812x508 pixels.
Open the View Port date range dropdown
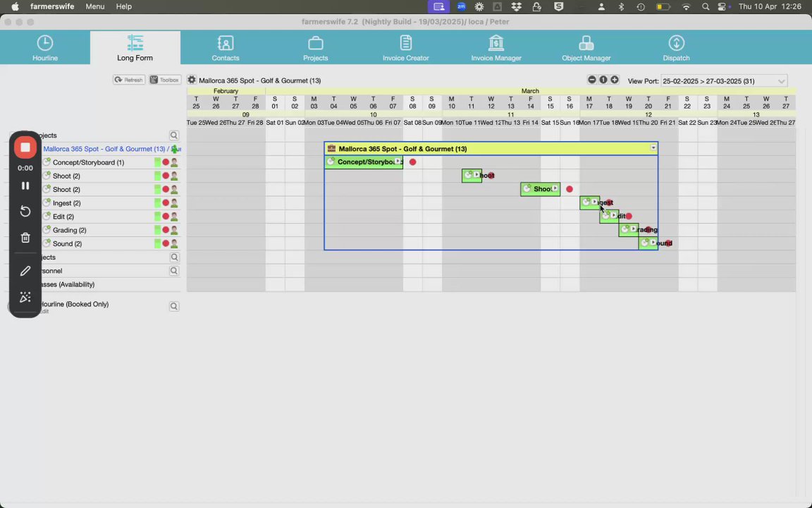point(724,81)
